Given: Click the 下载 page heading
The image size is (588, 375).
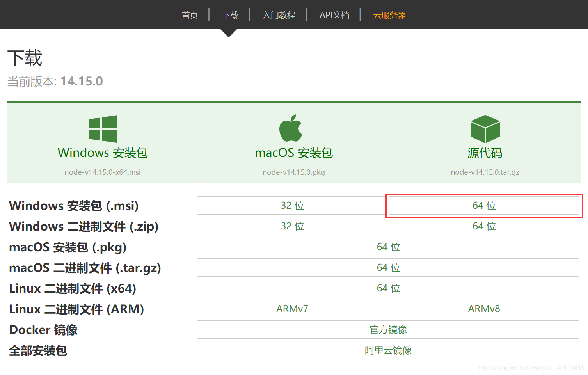Looking at the screenshot, I should (25, 58).
